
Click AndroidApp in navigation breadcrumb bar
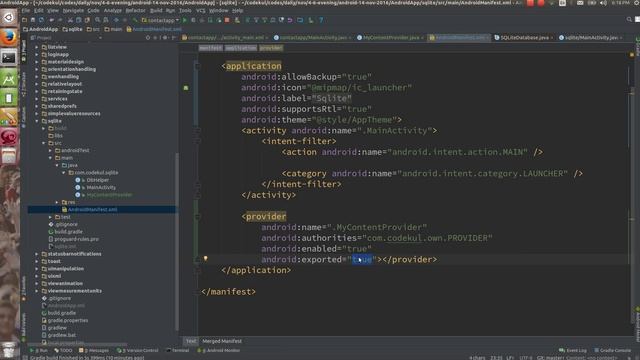pyautogui.click(x=40, y=29)
